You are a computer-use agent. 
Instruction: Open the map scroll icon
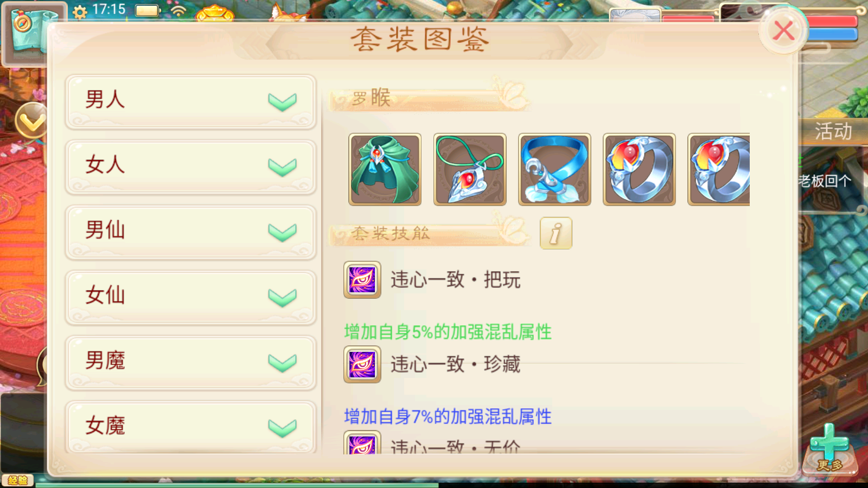coord(31,33)
